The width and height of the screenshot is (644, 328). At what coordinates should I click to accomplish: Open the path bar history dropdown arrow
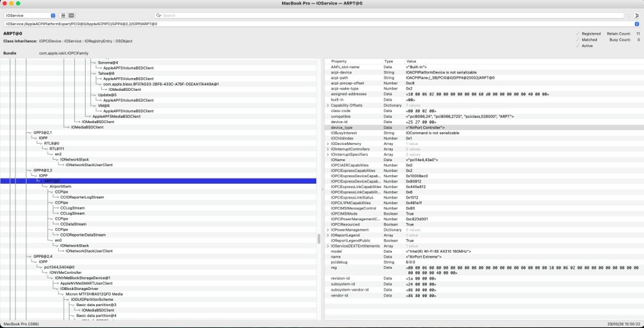(637, 24)
